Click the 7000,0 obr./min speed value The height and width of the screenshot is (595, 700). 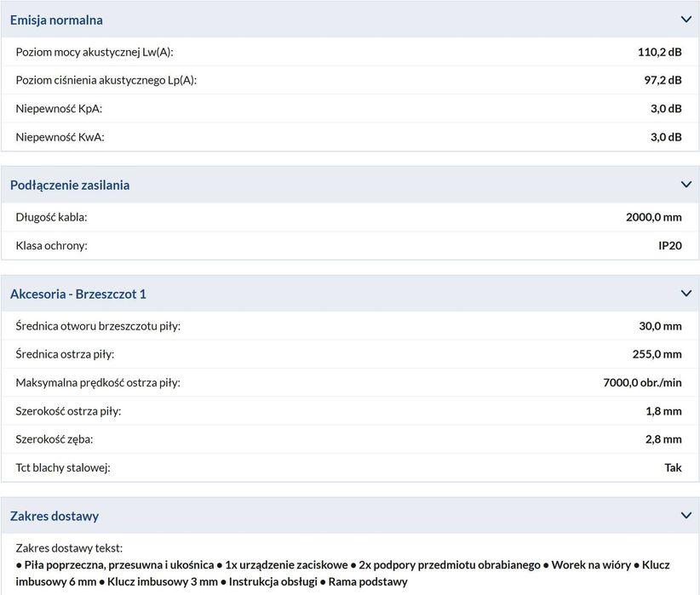point(642,382)
